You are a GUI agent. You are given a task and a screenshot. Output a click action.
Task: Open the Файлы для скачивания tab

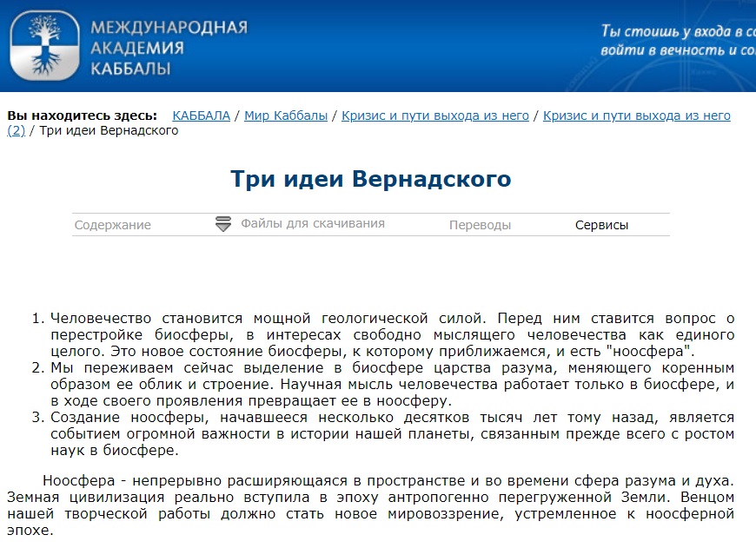point(313,224)
